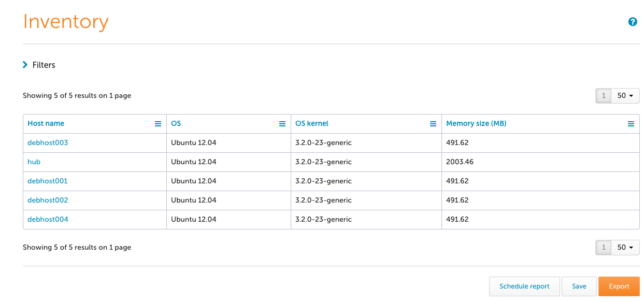This screenshot has width=644, height=302.
Task: Sort by the OS column header
Action: coord(176,124)
